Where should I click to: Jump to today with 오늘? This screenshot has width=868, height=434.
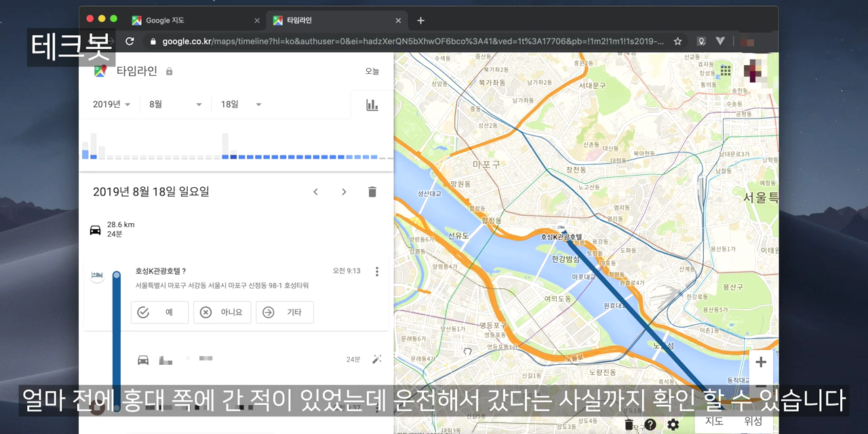click(372, 71)
